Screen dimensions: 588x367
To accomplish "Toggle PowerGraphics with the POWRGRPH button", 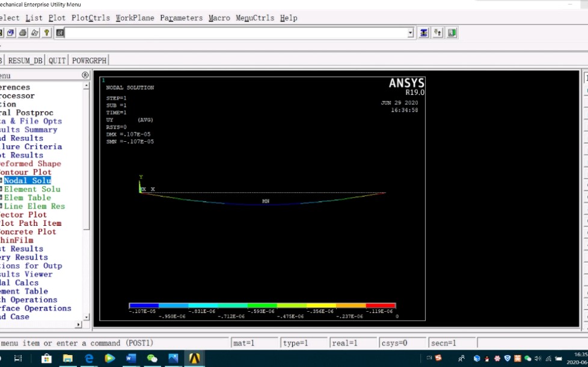I will [88, 60].
